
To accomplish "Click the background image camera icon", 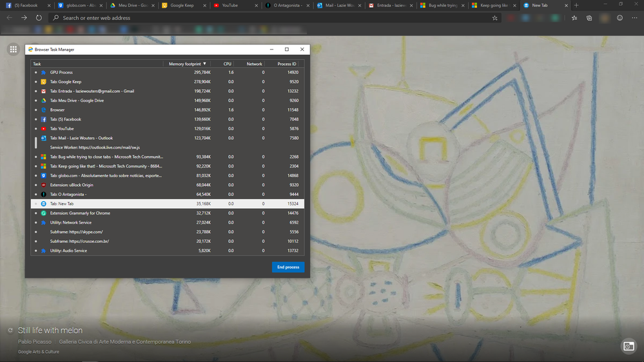I will tap(629, 346).
